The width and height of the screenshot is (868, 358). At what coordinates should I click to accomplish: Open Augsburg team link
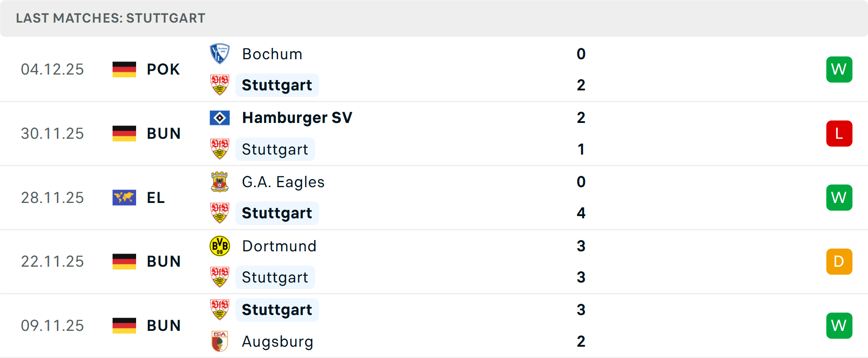click(278, 341)
